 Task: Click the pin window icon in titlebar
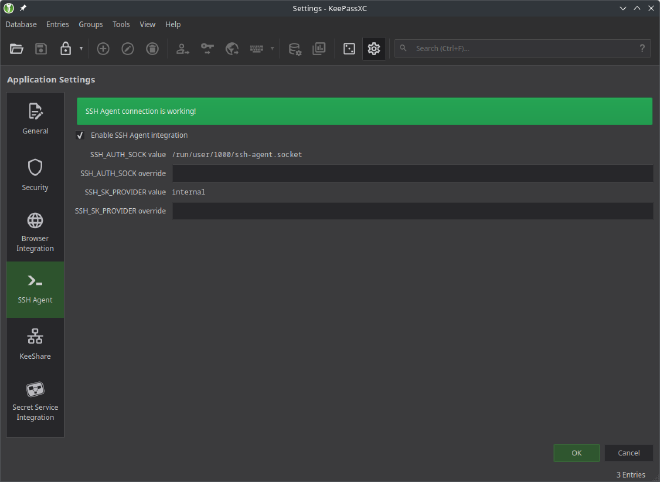23,8
